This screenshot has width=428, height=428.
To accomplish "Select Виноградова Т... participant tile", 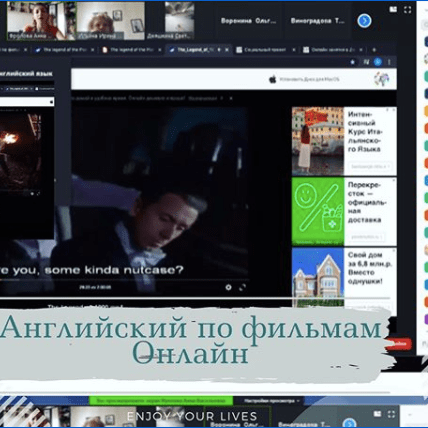I will [317, 21].
